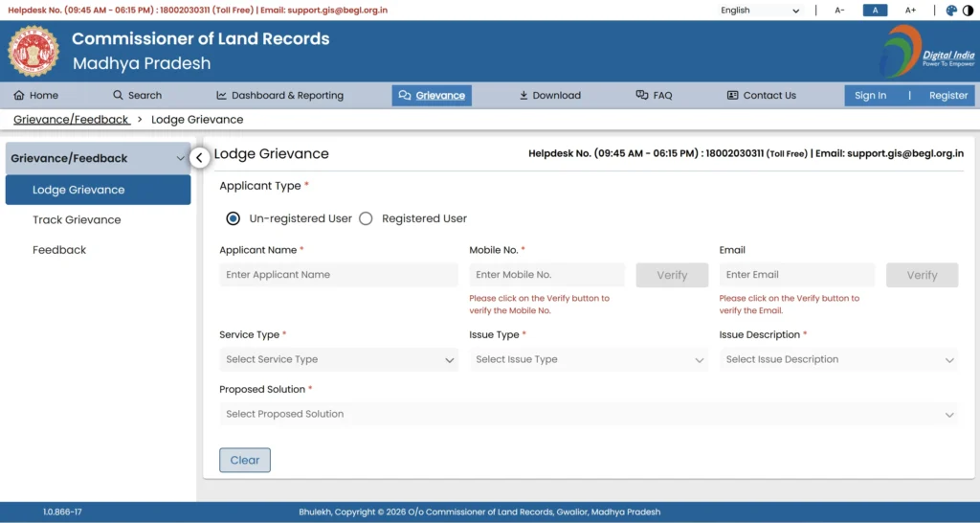This screenshot has width=980, height=523.
Task: Click the Sign In button
Action: [870, 96]
